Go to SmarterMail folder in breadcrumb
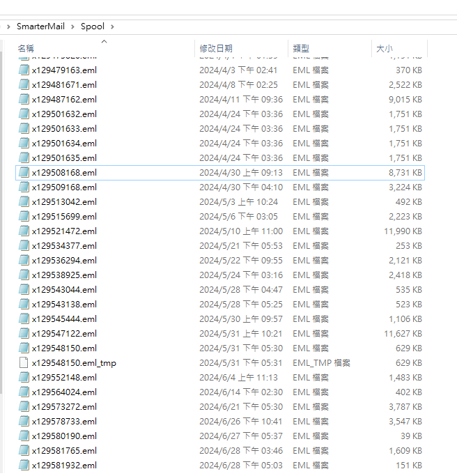 (x=40, y=26)
